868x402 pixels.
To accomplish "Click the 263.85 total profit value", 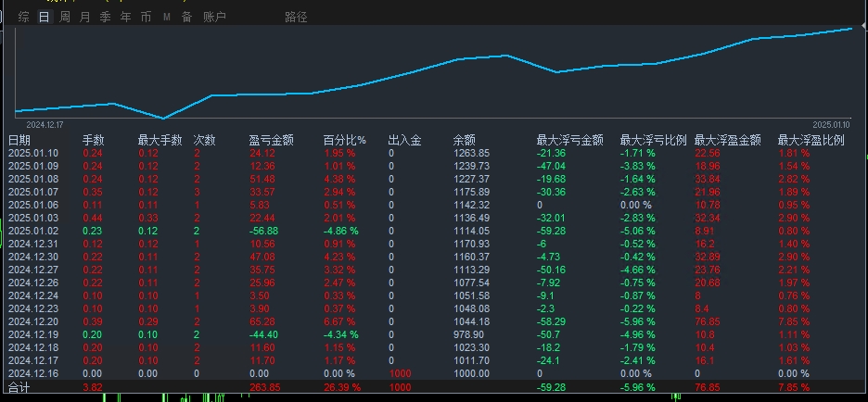I will point(265,387).
